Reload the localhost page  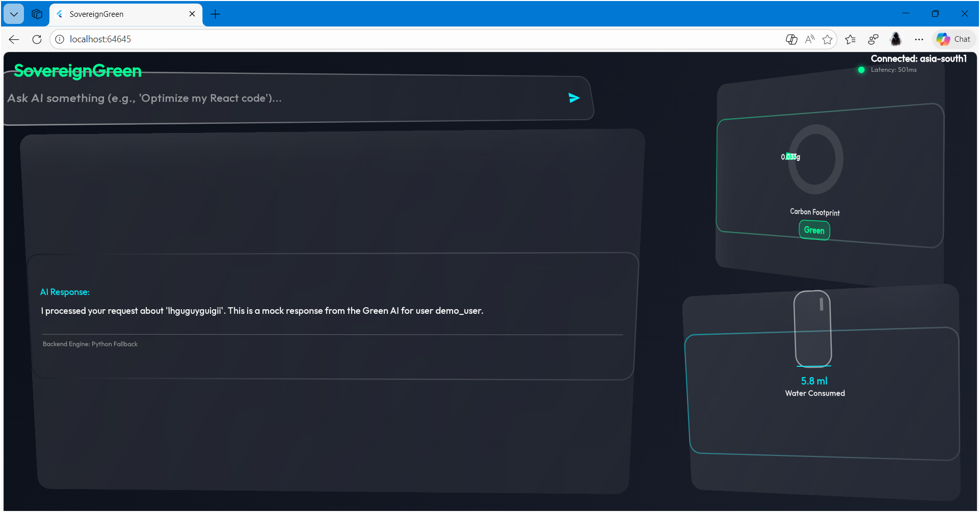[37, 39]
